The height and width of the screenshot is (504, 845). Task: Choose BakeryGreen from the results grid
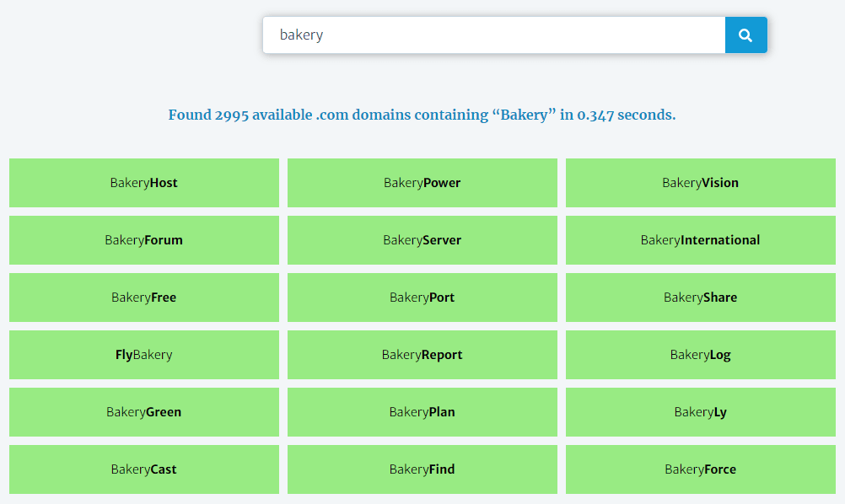click(x=143, y=412)
